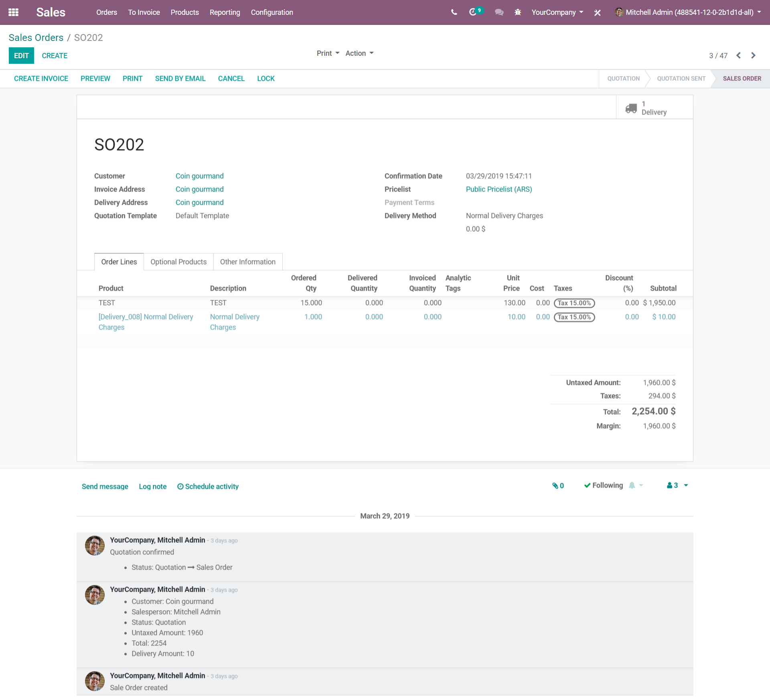Expand the followers count dropdown
770x700 pixels.
pos(678,485)
